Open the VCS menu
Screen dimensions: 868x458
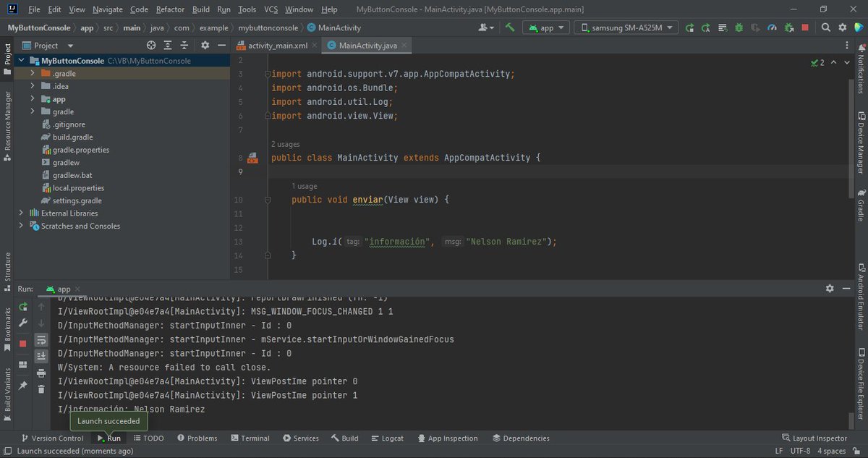(271, 9)
